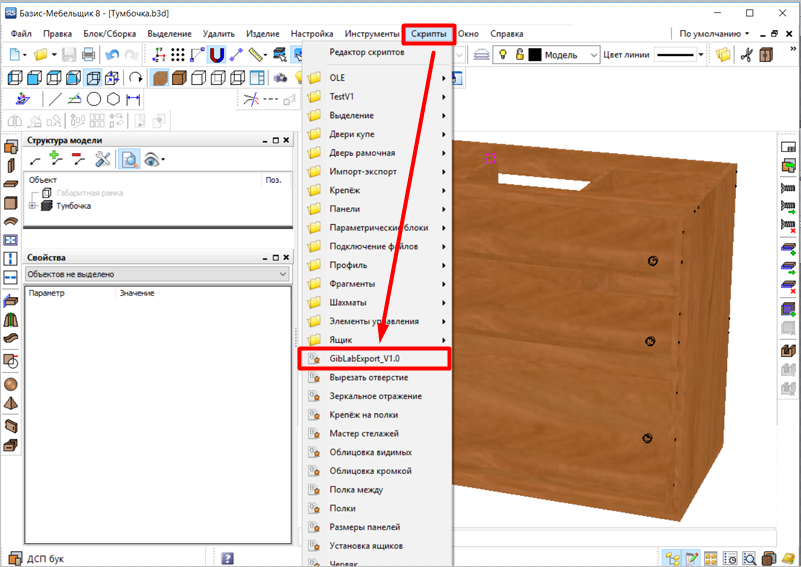Viewport: 801px width, 567px height.
Task: Click the black layer color swatch
Action: 535,55
